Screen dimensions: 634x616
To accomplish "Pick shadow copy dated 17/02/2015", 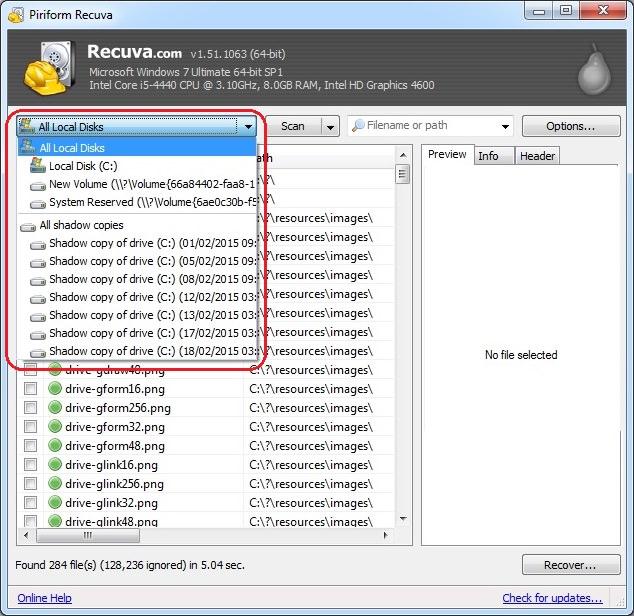I will pyautogui.click(x=137, y=333).
